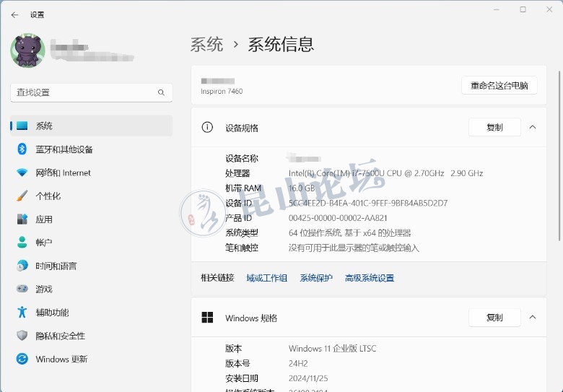Image resolution: width=563 pixels, height=392 pixels.
Task: Collapse the Windows specifications section chevron
Action: [533, 318]
